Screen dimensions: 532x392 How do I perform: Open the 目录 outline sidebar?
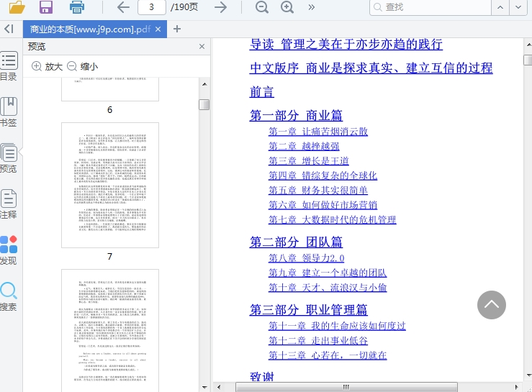click(x=9, y=66)
